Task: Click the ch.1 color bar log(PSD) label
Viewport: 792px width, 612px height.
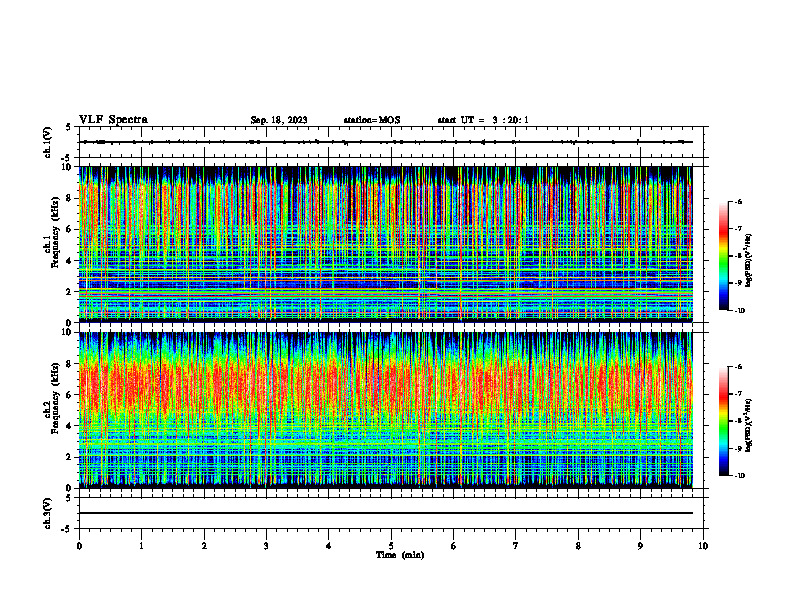Action: click(x=749, y=260)
